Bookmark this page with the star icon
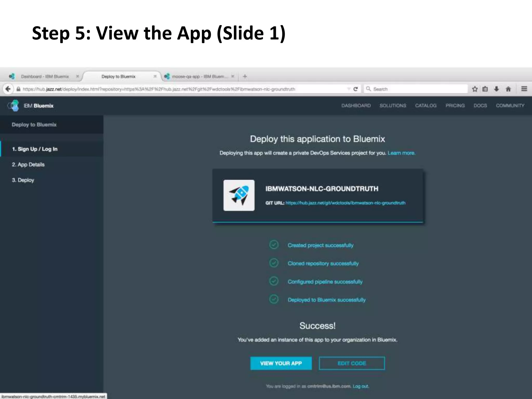The width and height of the screenshot is (532, 399). pos(475,89)
